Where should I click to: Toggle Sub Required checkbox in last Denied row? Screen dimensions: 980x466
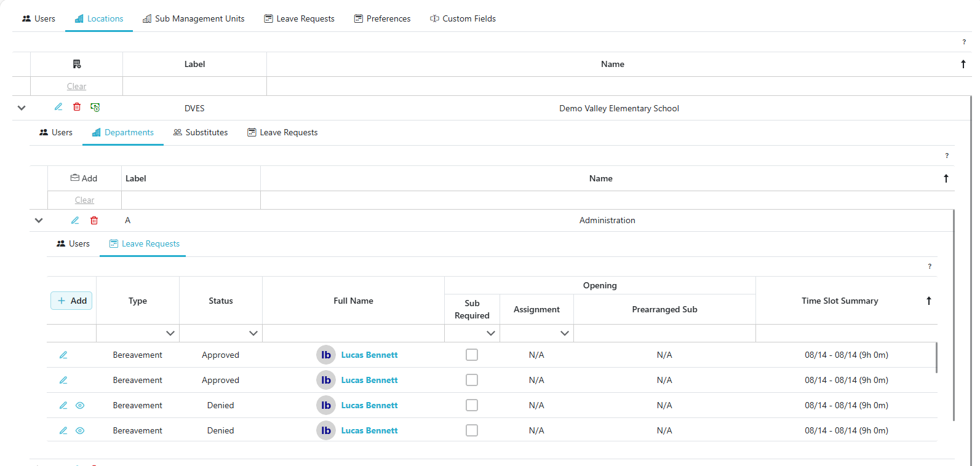[472, 430]
